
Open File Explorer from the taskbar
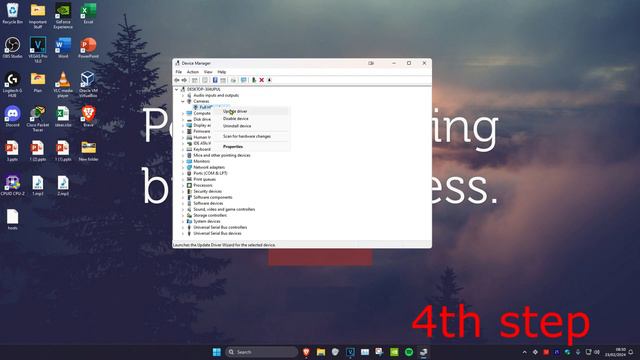(321, 352)
